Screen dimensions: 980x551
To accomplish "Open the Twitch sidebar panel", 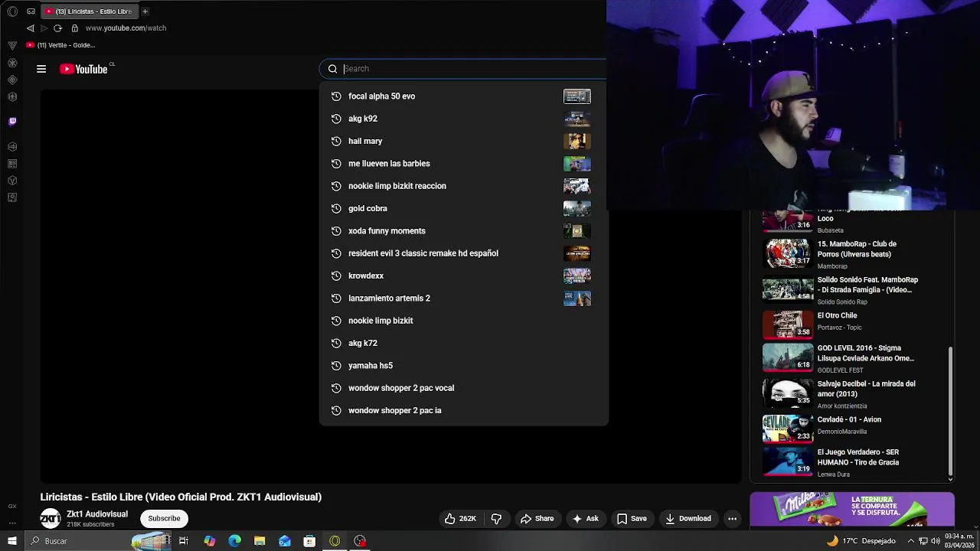I will click(12, 121).
